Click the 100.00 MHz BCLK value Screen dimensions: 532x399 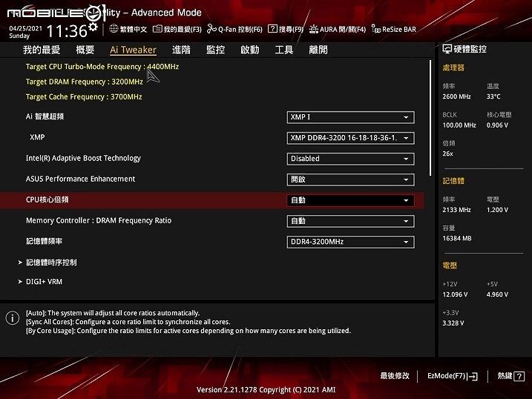[459, 125]
